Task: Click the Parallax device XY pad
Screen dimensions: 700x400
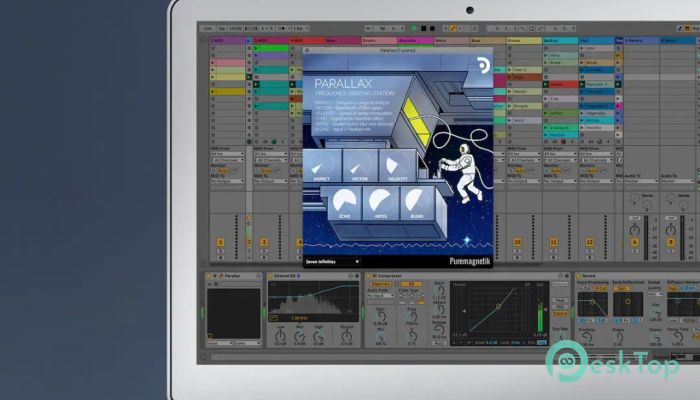Action: click(233, 313)
